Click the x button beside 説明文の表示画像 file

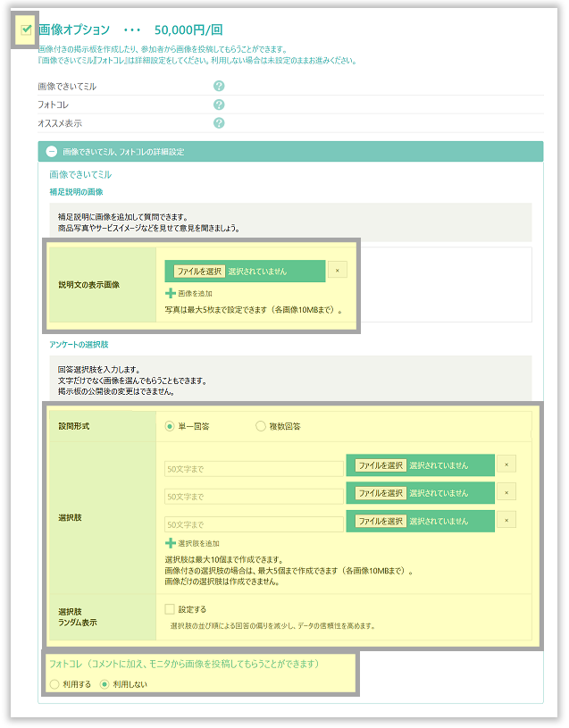337,271
